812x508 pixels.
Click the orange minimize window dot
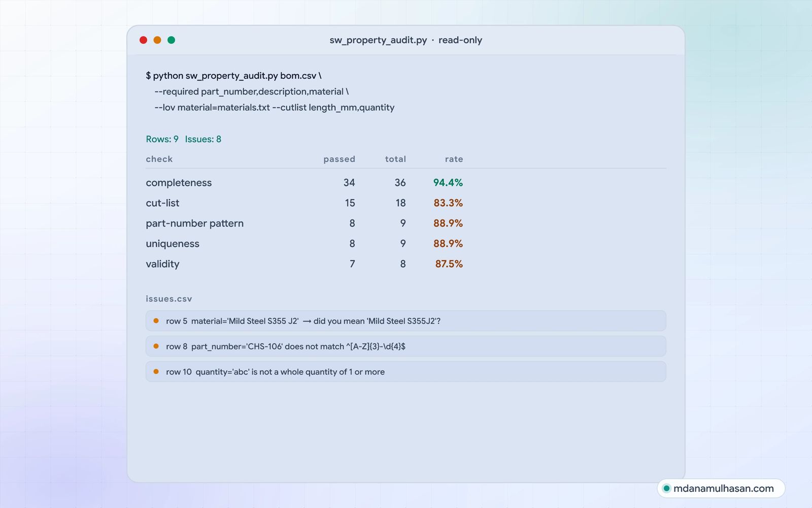point(157,40)
